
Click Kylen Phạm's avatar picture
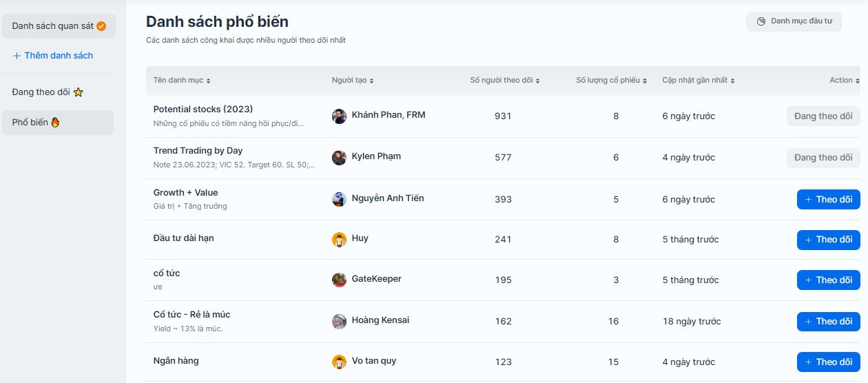pos(339,158)
